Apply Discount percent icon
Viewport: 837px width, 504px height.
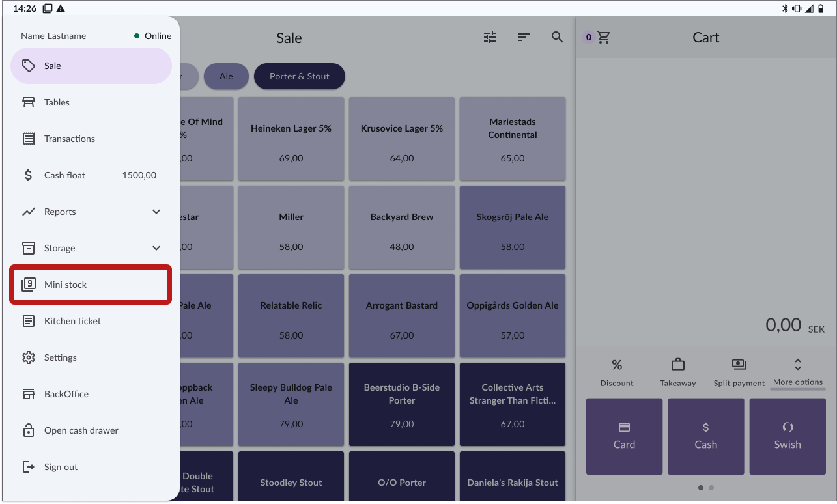tap(617, 365)
